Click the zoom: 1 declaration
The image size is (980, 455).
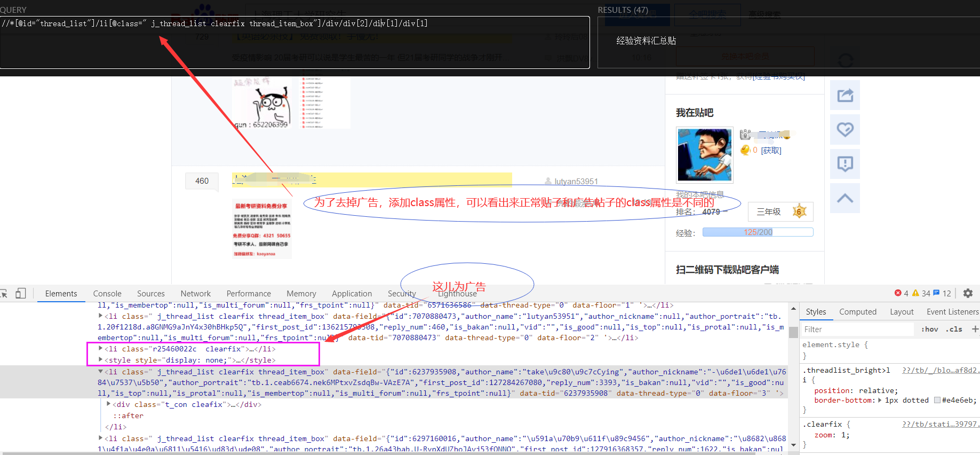click(x=832, y=435)
